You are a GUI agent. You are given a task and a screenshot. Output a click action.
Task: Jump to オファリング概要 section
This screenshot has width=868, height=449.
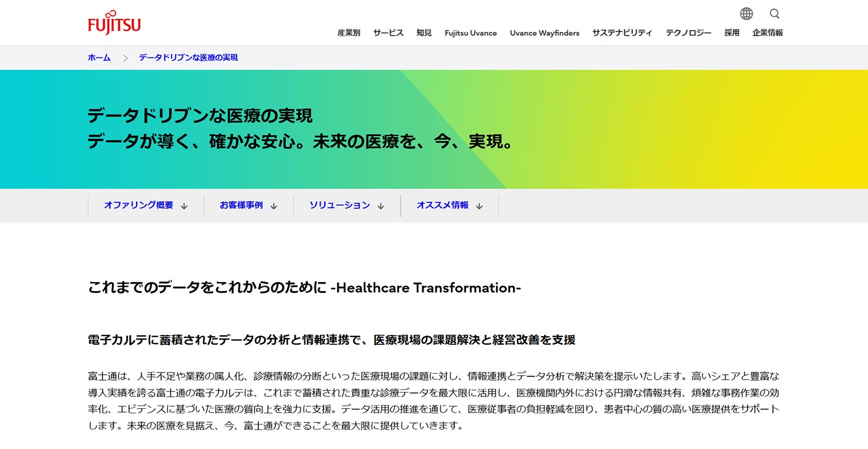(x=138, y=205)
